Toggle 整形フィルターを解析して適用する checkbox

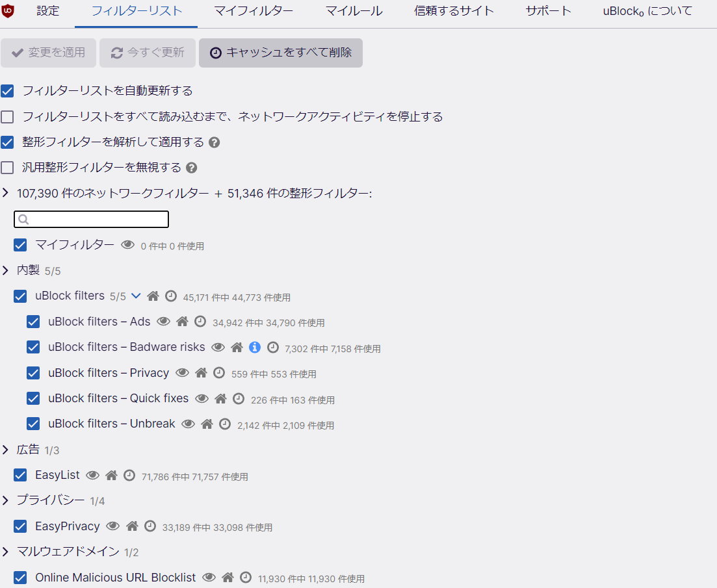click(7, 142)
